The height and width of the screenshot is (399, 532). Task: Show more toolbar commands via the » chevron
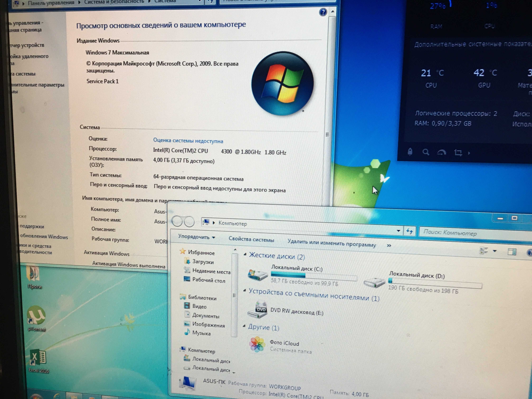(389, 245)
